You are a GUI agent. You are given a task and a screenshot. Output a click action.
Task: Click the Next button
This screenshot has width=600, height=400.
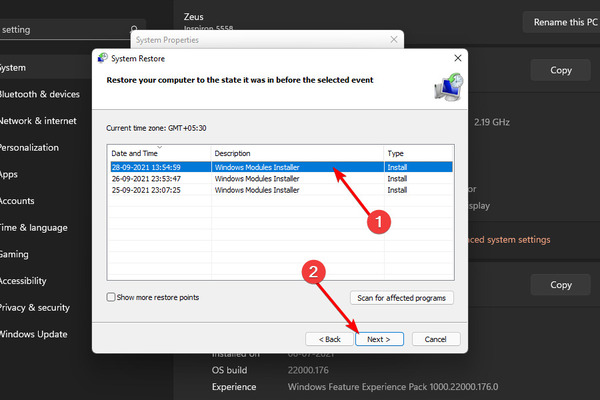tap(379, 339)
